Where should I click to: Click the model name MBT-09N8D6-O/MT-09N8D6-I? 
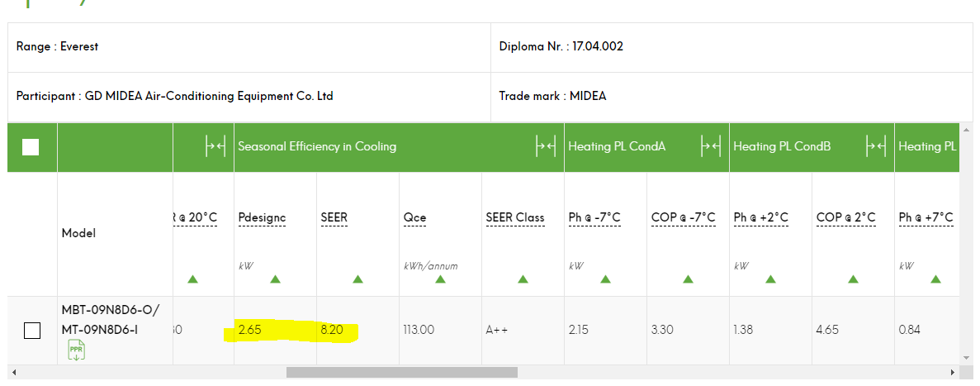click(x=111, y=321)
